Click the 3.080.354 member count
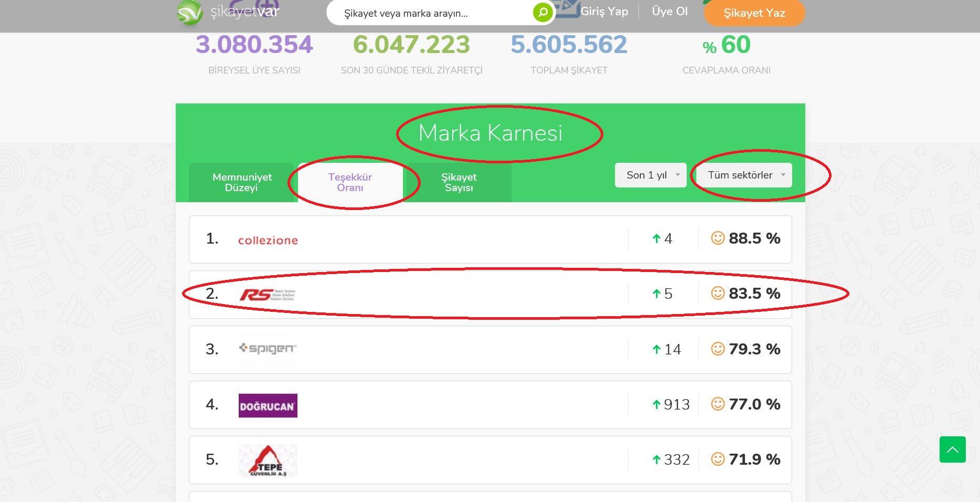Image resolution: width=980 pixels, height=502 pixels. [x=254, y=45]
